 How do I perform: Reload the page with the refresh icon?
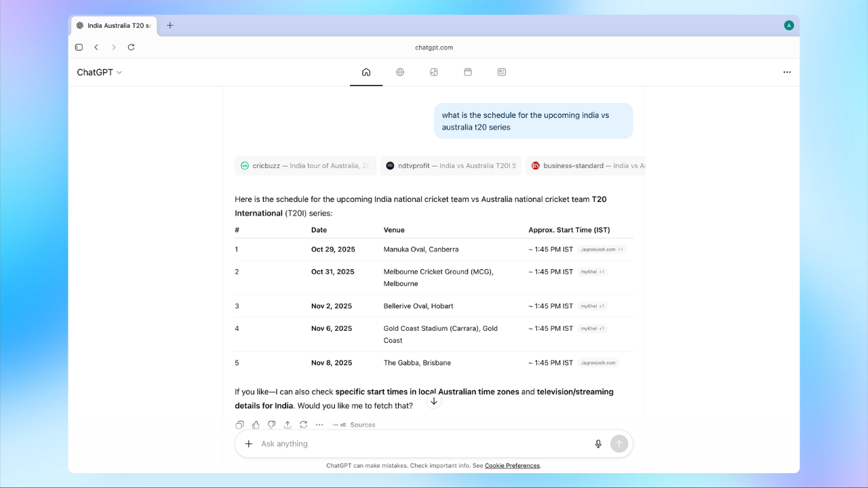(131, 47)
